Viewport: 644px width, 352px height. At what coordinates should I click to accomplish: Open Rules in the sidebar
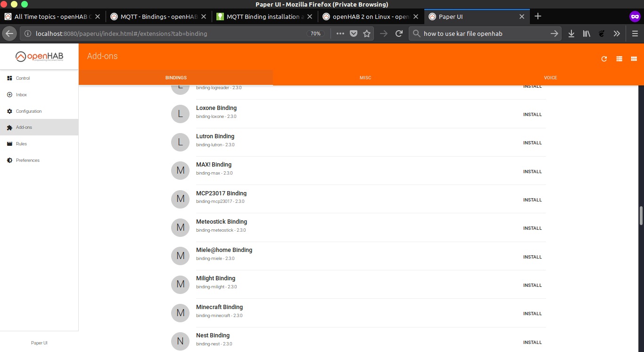coord(21,144)
